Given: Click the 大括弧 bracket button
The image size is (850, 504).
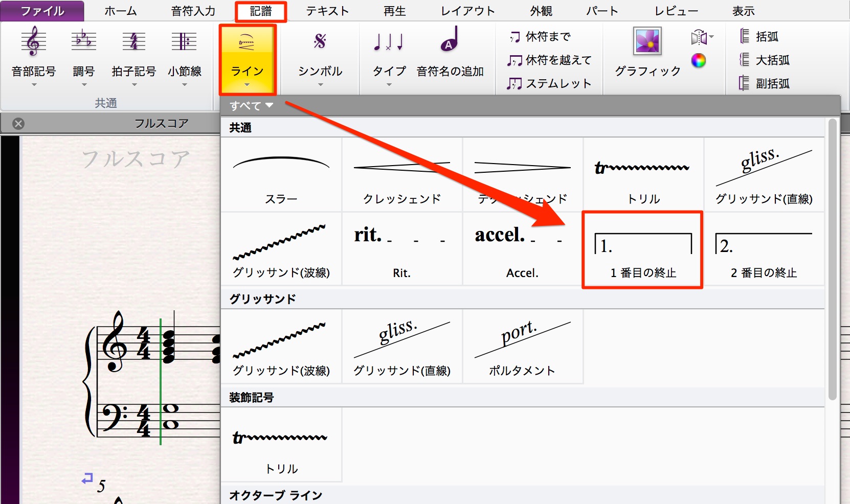Looking at the screenshot, I should [765, 60].
